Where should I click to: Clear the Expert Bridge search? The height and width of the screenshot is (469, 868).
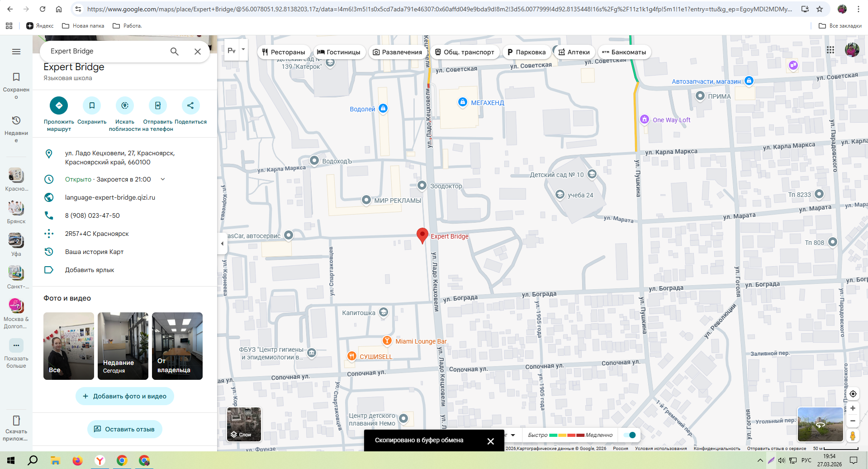198,52
